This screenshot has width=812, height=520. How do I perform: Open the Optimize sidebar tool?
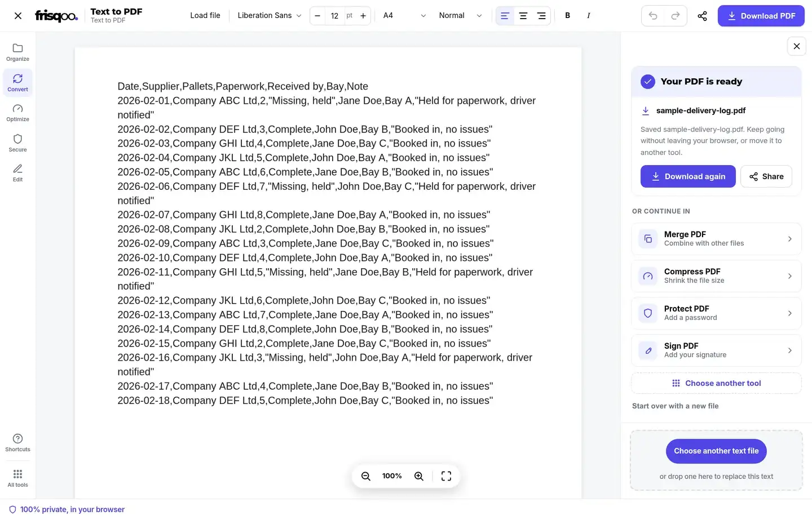17,113
